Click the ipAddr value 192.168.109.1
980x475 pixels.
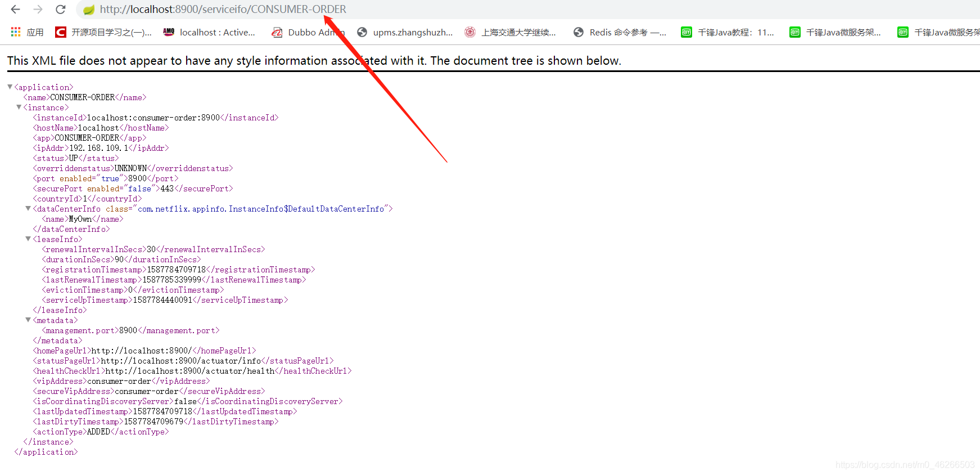(x=99, y=148)
